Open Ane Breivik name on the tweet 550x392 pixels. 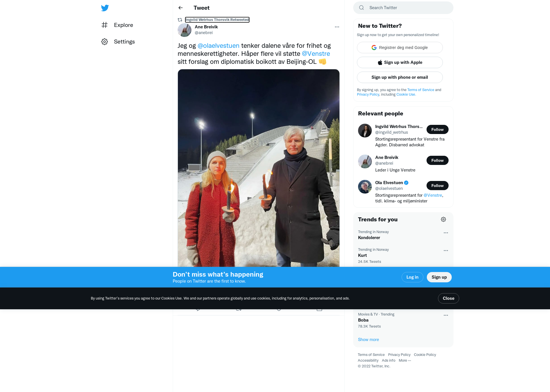click(206, 27)
